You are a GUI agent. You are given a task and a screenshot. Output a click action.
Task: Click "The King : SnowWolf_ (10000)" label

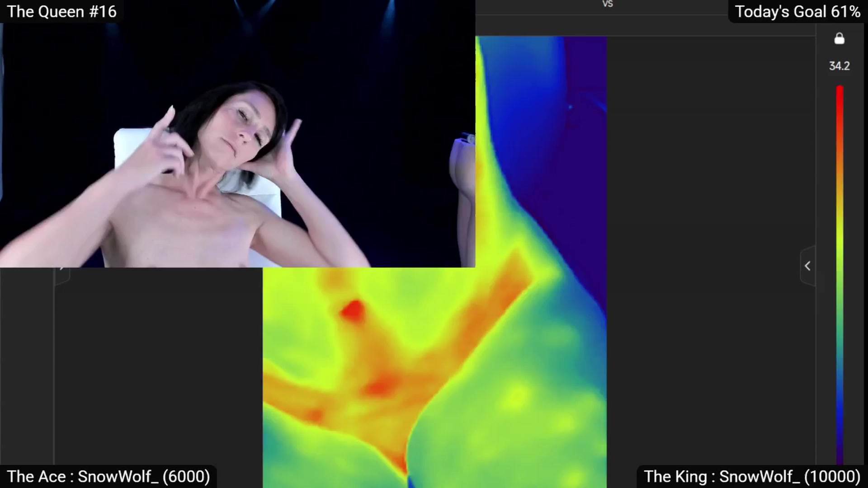752,477
